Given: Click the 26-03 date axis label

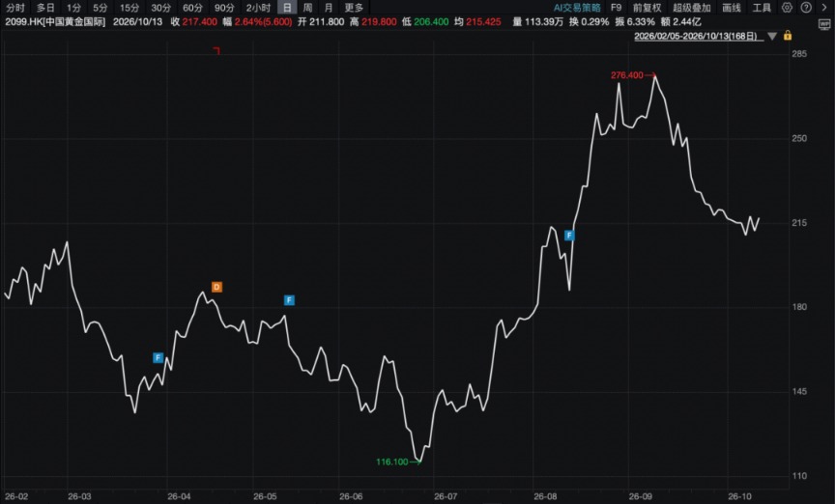Looking at the screenshot, I should click(x=79, y=496).
